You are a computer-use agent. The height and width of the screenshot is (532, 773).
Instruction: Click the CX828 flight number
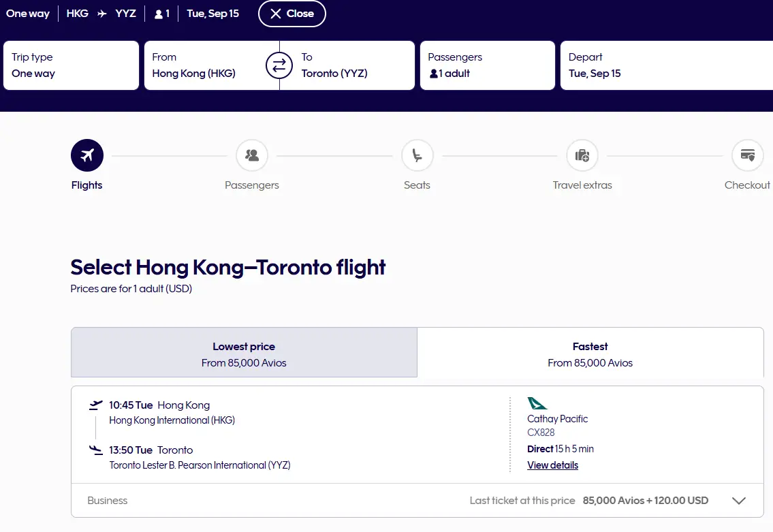541,433
